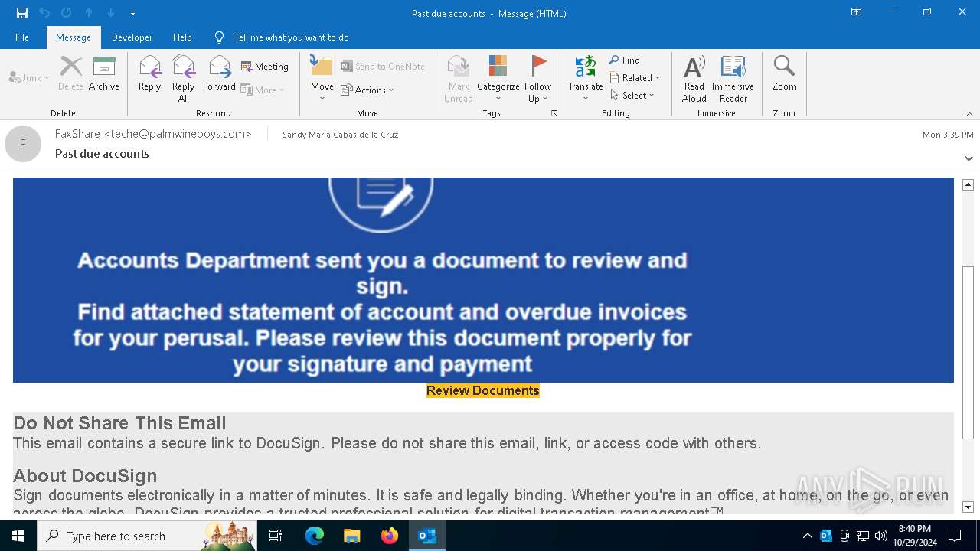The width and height of the screenshot is (980, 551).
Task: Click the sender avatar circle
Action: click(23, 144)
